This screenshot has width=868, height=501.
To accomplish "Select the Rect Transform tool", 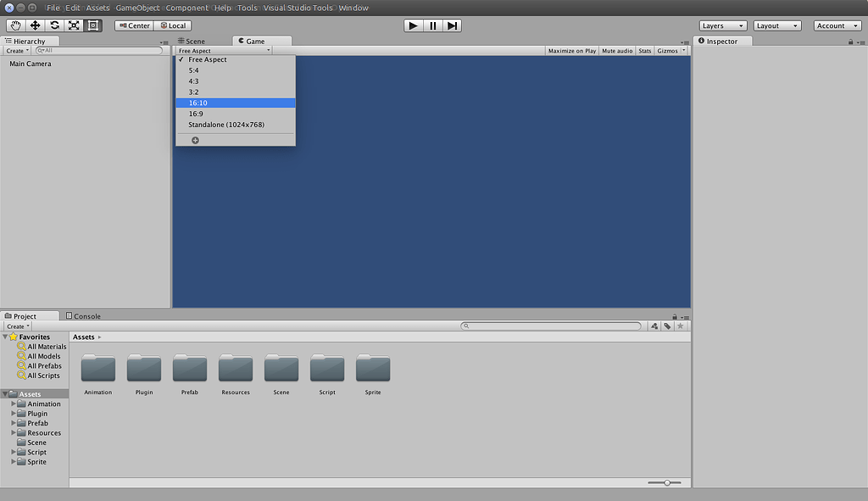I will point(93,25).
